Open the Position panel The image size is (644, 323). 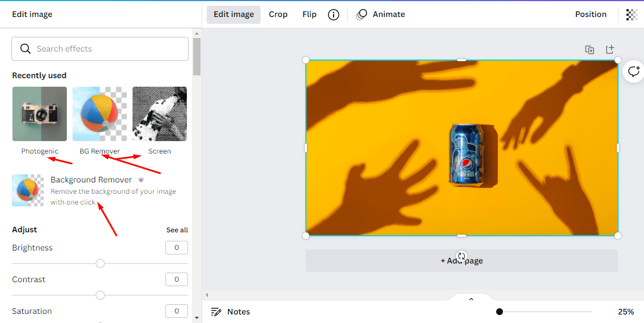tap(591, 14)
